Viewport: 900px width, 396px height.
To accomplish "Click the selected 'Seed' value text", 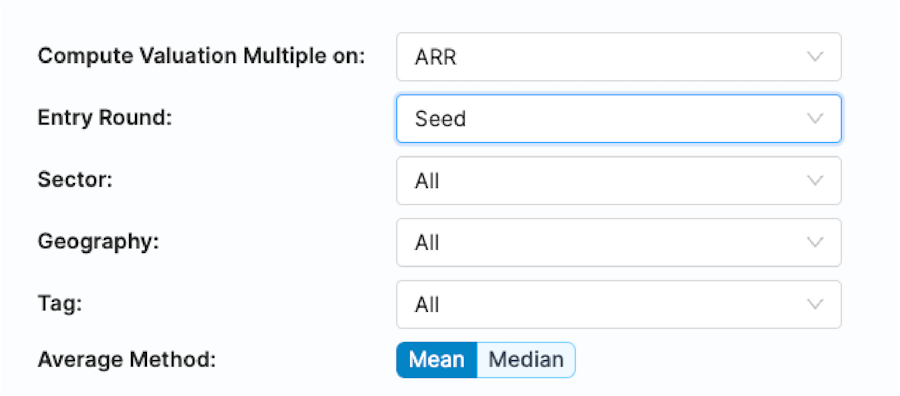I will (x=440, y=119).
